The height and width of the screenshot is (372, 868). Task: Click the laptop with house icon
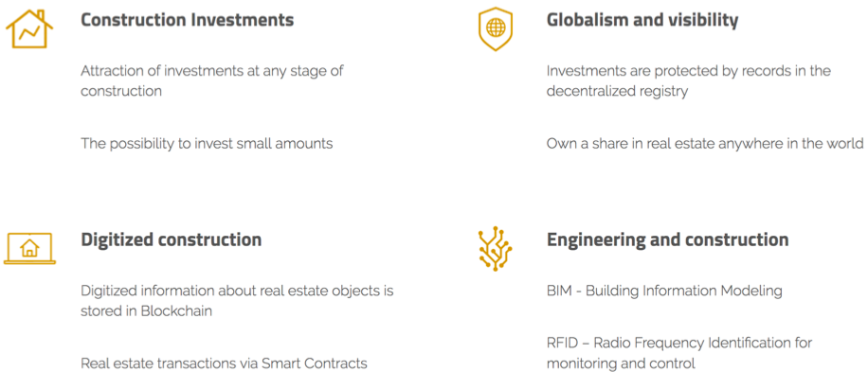point(29,248)
